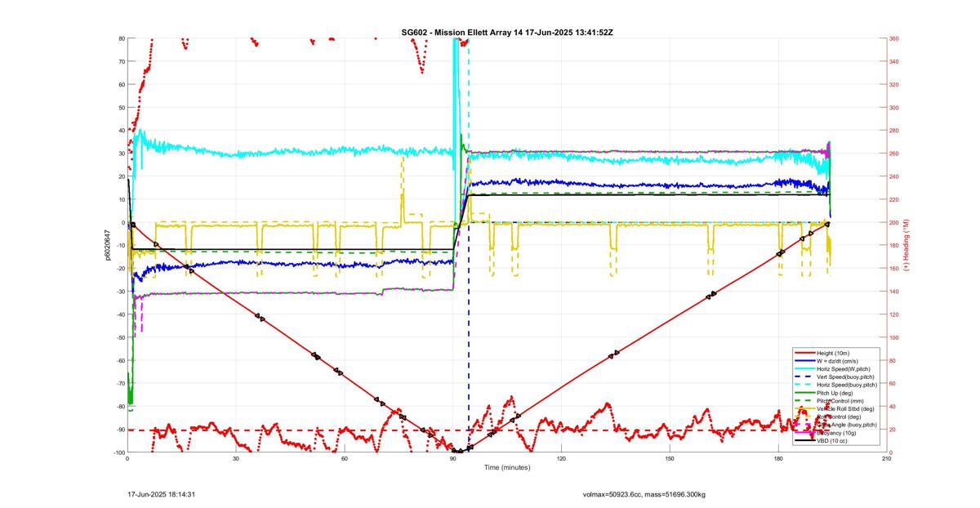Click the red Height line swatch in legend
Viewport: 980px width, 508px height.
point(804,353)
